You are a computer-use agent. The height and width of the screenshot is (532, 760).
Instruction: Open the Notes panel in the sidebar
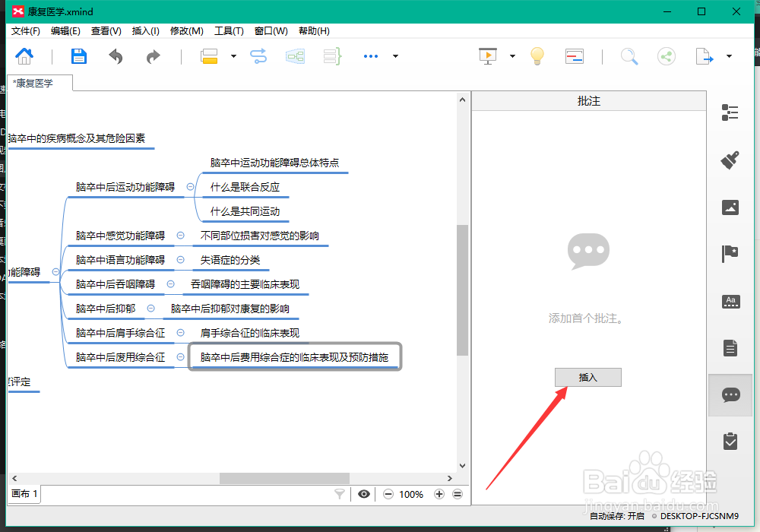click(730, 348)
